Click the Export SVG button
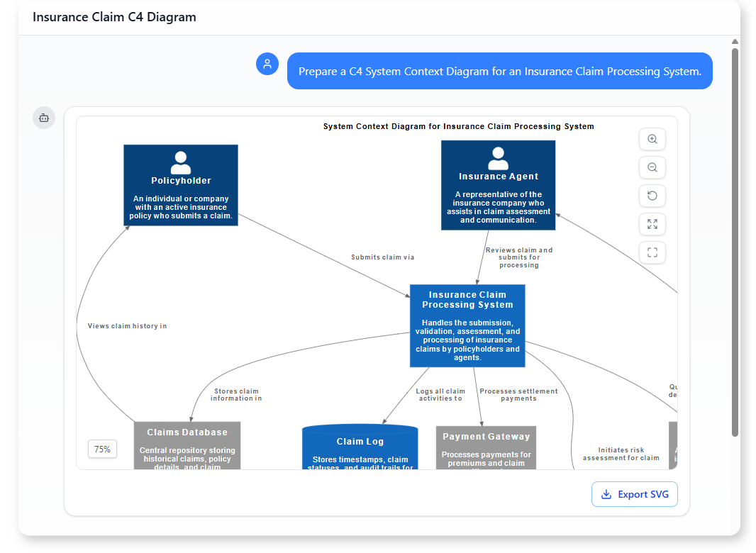Screen dimensions: 756x553 click(x=635, y=494)
